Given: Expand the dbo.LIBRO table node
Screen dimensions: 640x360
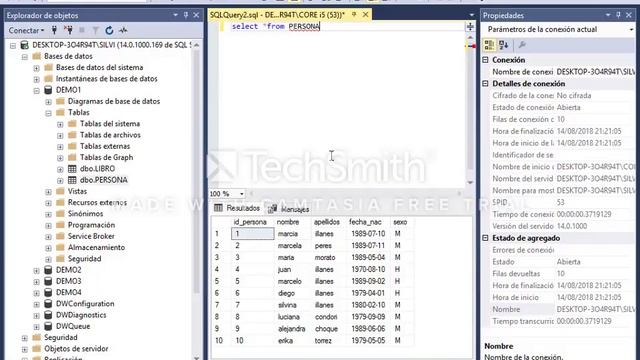Looking at the screenshot, I should (60, 169).
